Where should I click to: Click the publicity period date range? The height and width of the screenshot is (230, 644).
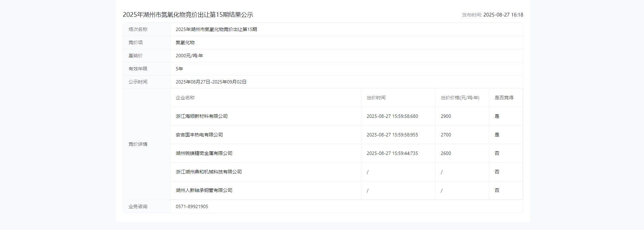(211, 82)
